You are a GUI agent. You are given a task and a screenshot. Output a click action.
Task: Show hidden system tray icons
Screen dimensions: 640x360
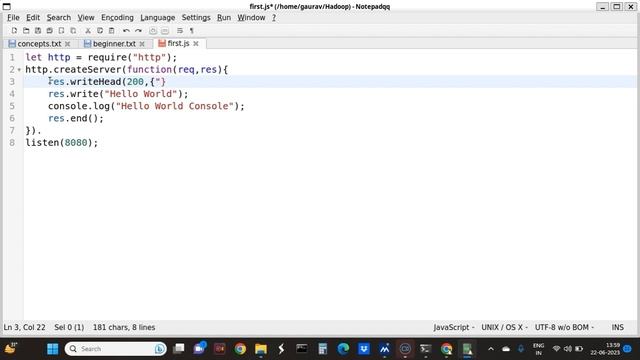tap(491, 349)
